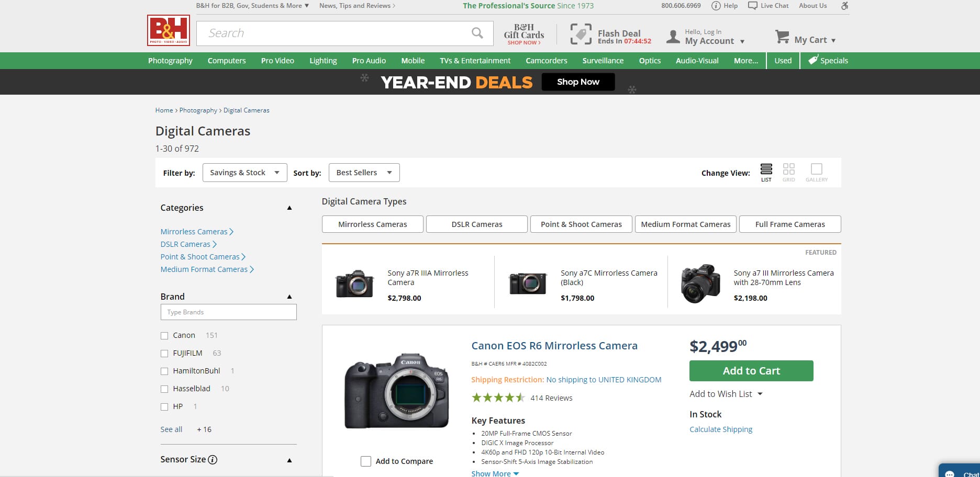Open the More... menu

tap(745, 61)
